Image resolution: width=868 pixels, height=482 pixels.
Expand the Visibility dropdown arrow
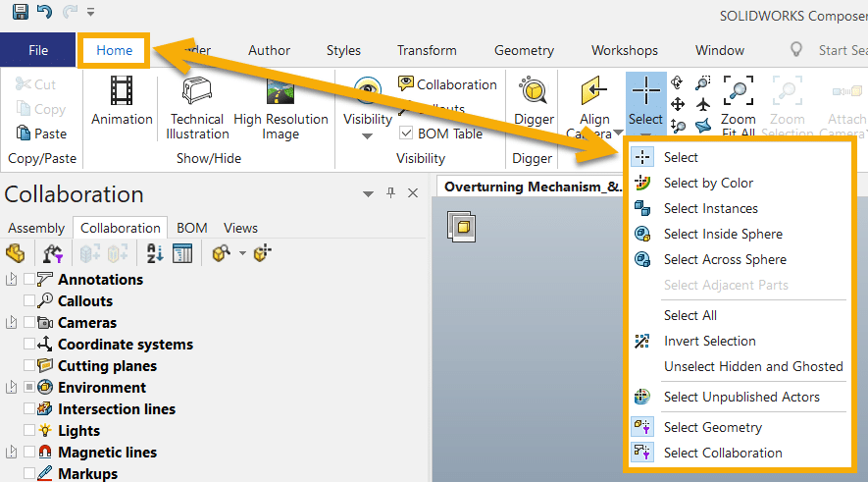pos(367,136)
